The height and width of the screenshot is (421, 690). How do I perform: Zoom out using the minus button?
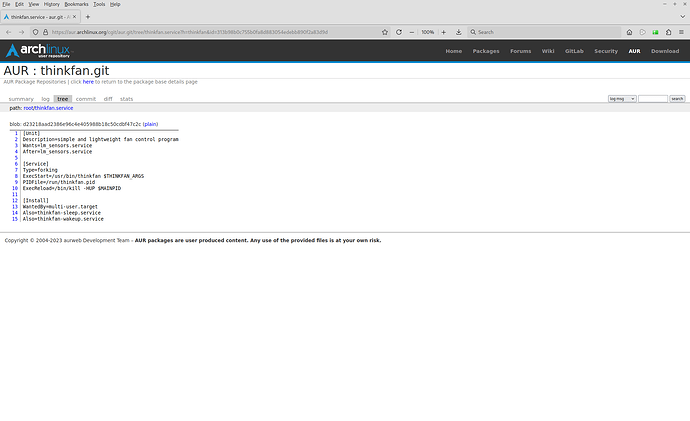point(412,32)
